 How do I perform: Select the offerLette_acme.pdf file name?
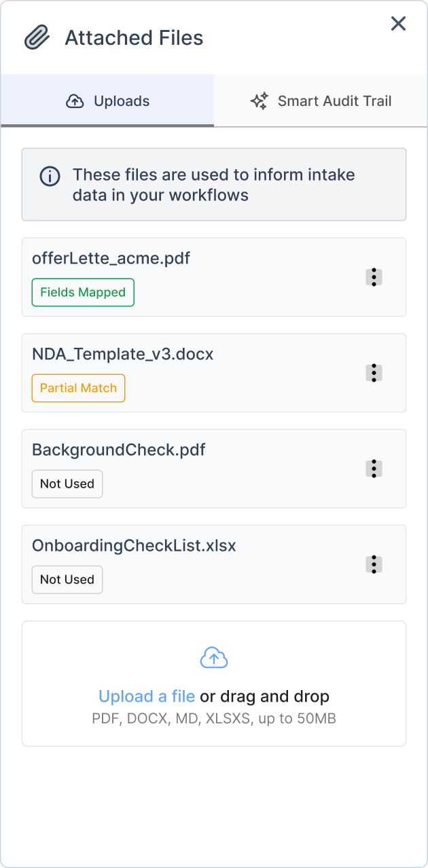click(x=111, y=258)
